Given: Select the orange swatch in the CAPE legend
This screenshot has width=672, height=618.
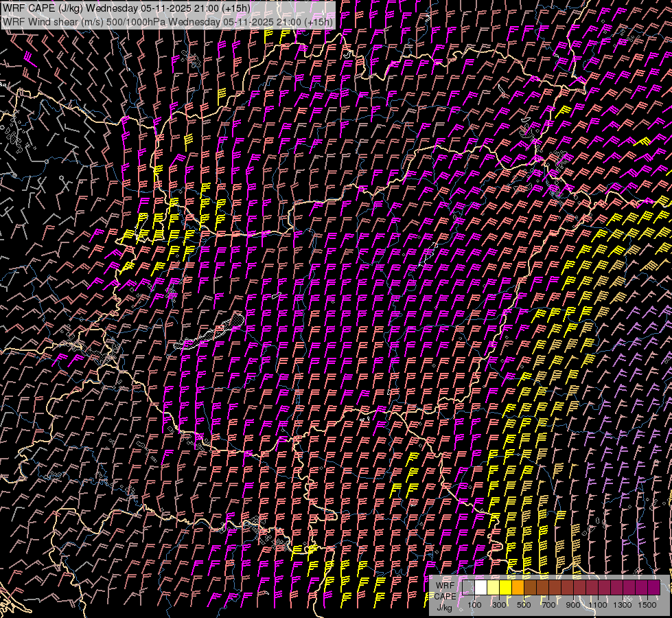Looking at the screenshot, I should point(518,588).
